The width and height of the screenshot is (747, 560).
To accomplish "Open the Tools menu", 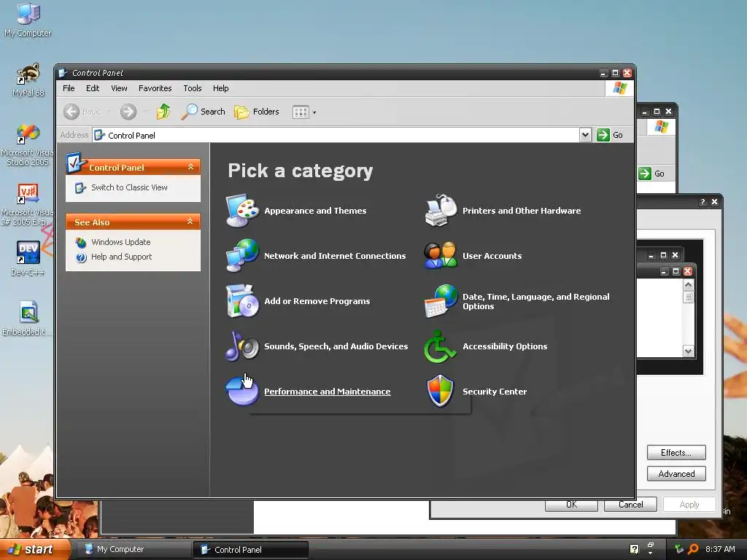I will pyautogui.click(x=193, y=88).
